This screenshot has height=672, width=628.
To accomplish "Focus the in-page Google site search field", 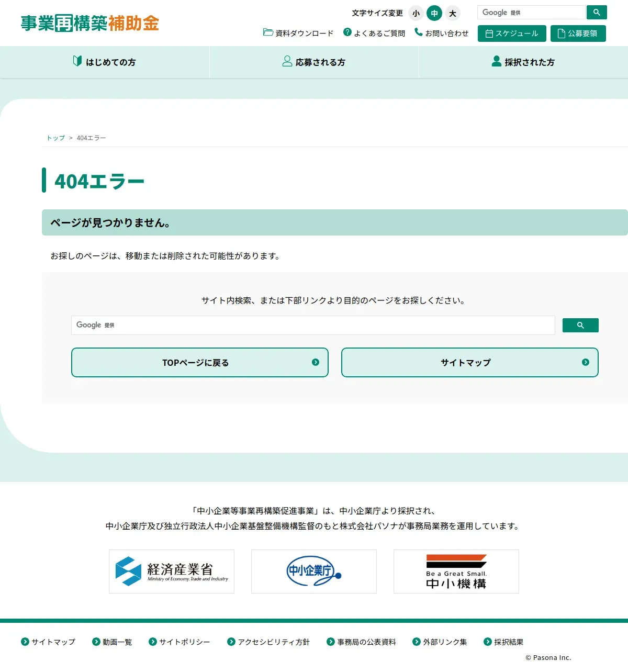I will tap(313, 325).
